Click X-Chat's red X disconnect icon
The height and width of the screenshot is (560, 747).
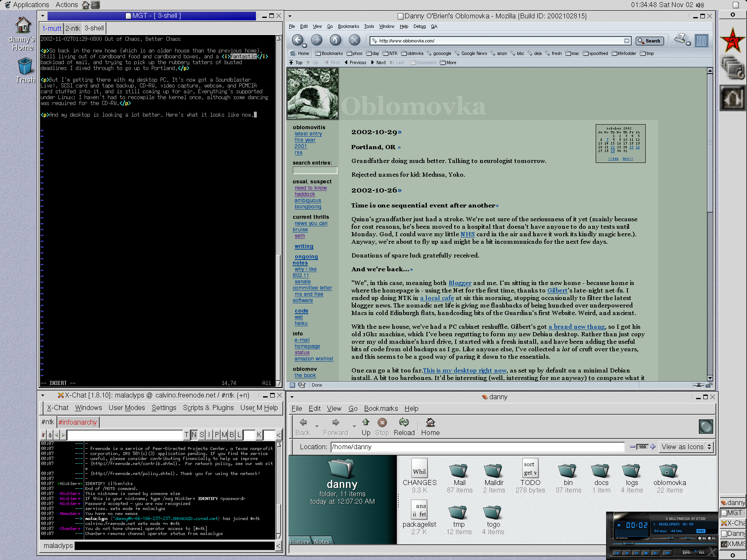43,435
